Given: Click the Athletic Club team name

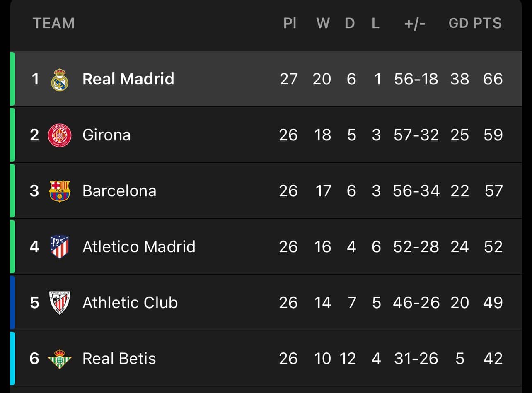Looking at the screenshot, I should pos(130,303).
